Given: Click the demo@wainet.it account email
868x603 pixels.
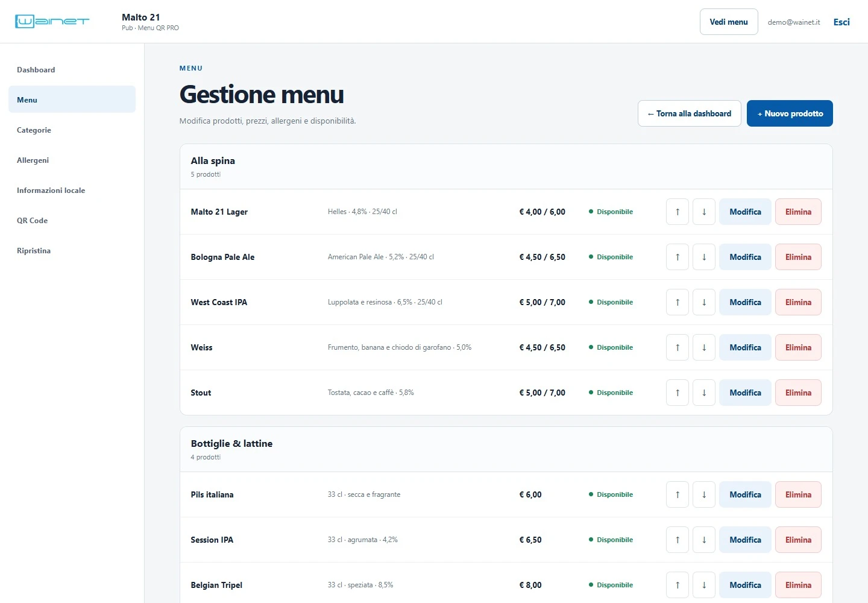Looking at the screenshot, I should (x=794, y=22).
